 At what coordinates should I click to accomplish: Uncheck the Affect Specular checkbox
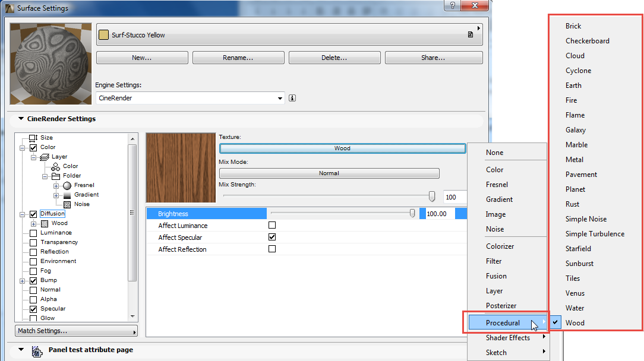[x=272, y=237]
